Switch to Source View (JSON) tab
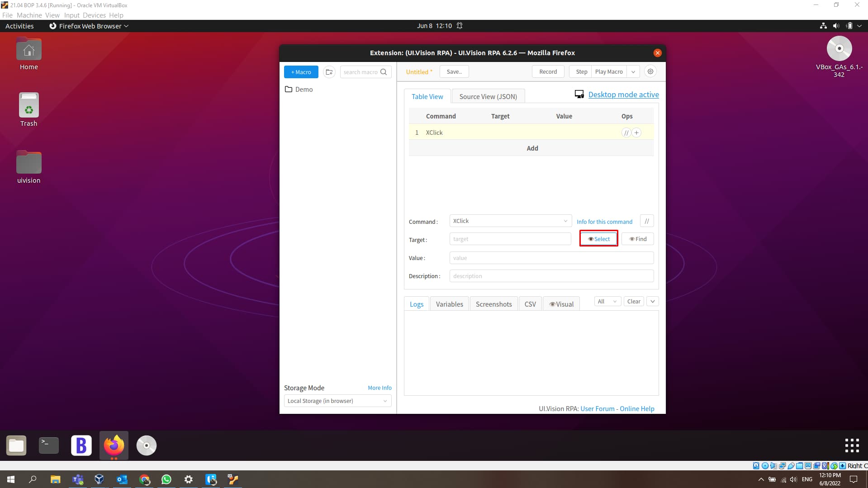 click(x=488, y=96)
